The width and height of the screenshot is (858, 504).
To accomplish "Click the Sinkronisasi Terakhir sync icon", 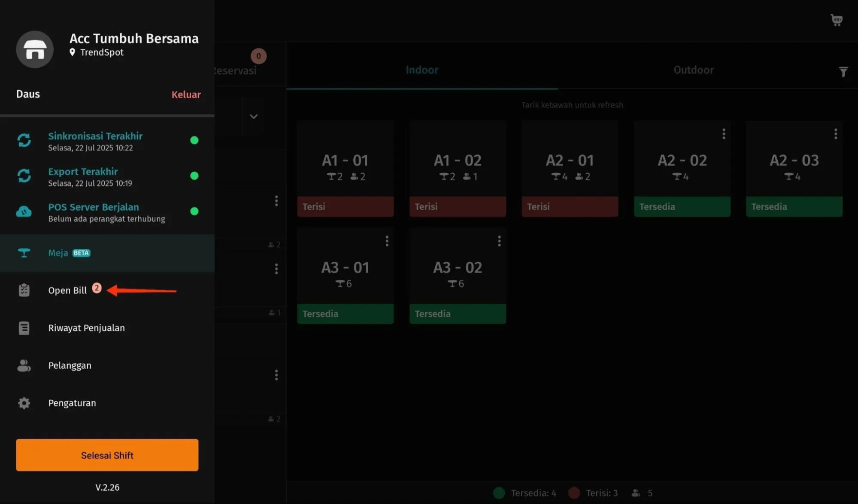I will point(24,140).
